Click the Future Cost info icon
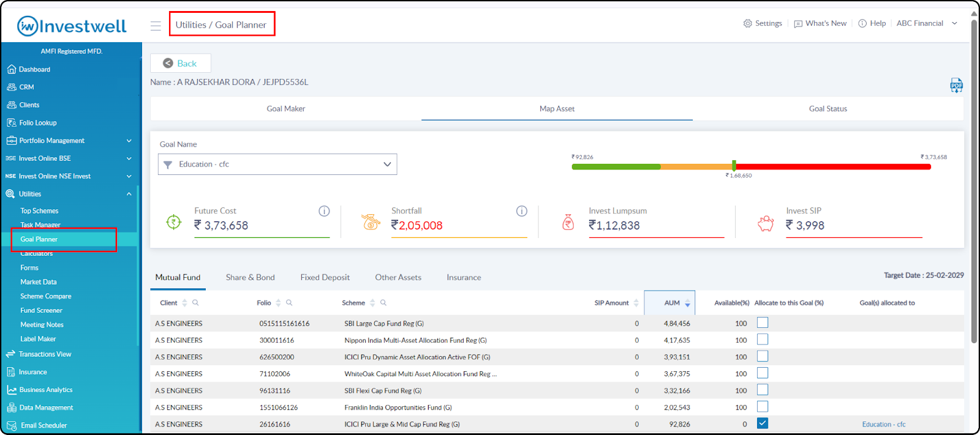Image resolution: width=980 pixels, height=435 pixels. tap(324, 211)
